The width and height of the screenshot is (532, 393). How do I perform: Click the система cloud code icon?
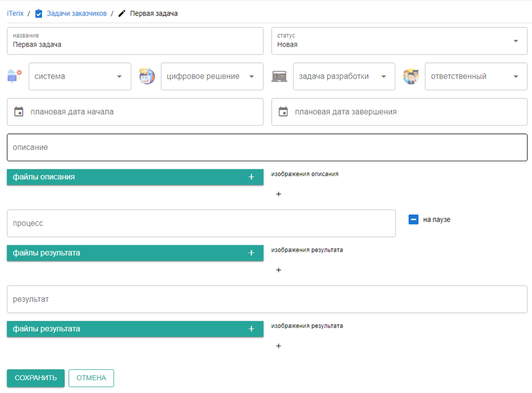point(15,76)
